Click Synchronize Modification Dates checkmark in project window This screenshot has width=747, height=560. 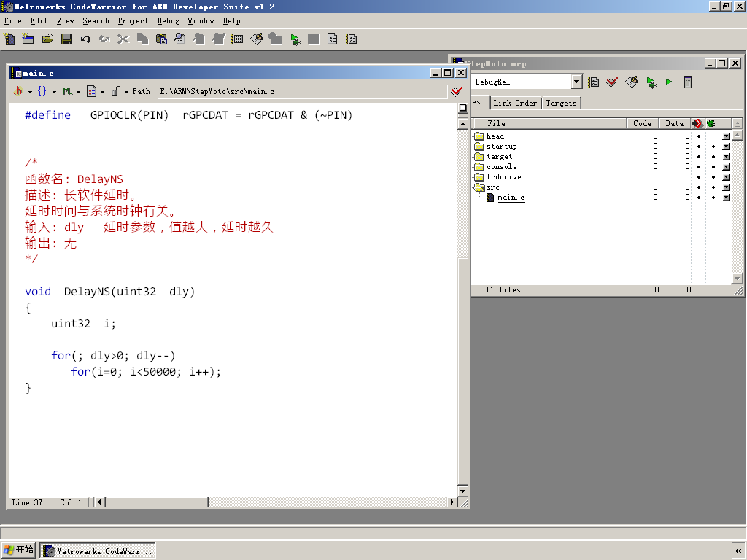click(x=612, y=82)
